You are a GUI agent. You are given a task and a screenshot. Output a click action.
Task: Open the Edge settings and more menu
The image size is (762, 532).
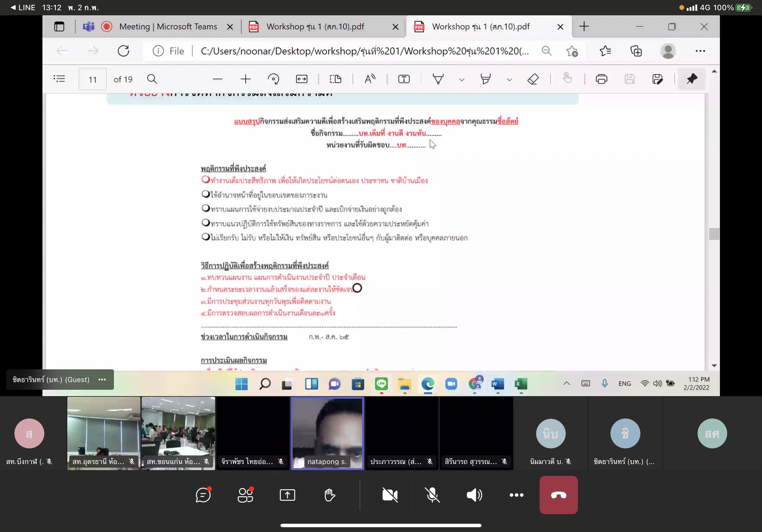(700, 51)
